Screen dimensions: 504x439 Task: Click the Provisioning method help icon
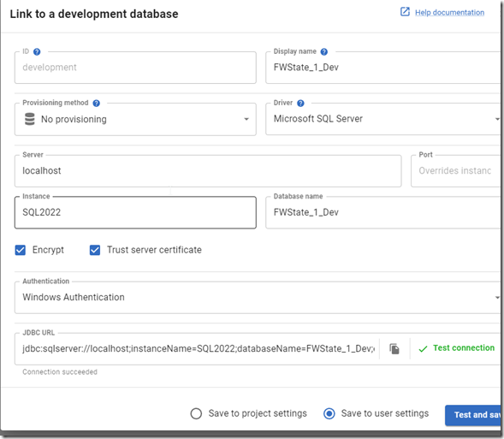[96, 104]
